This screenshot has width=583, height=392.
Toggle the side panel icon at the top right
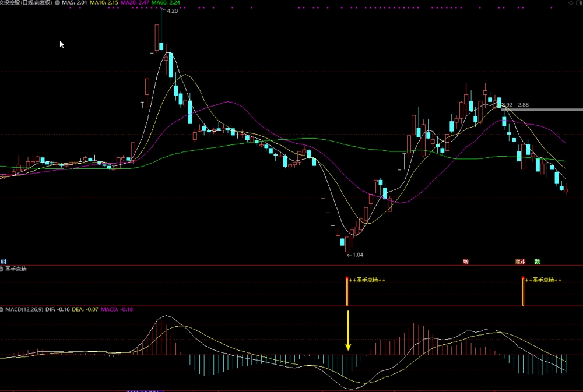(x=580, y=2)
